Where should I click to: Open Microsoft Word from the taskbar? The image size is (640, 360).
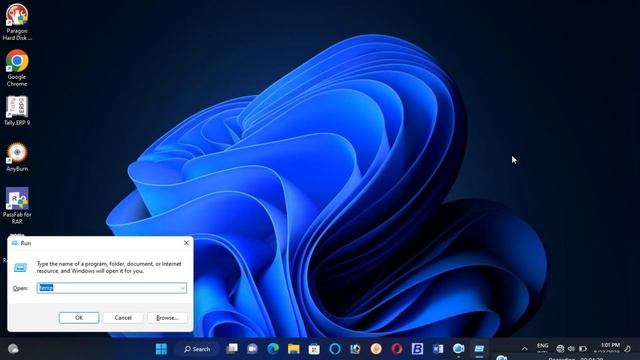point(438,349)
